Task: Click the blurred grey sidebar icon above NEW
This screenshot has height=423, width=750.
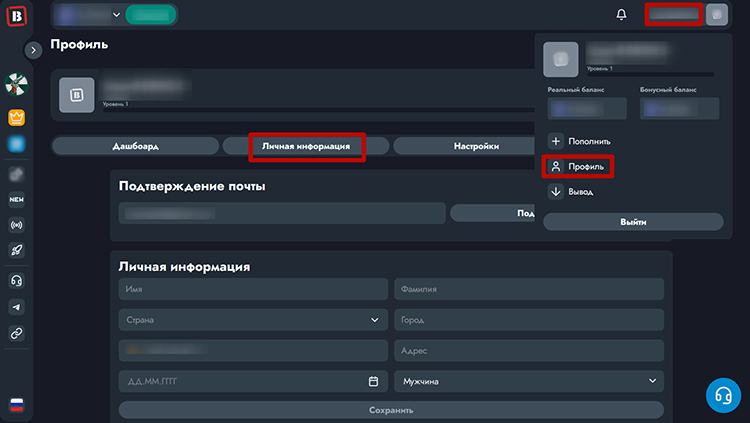Action: 16,174
